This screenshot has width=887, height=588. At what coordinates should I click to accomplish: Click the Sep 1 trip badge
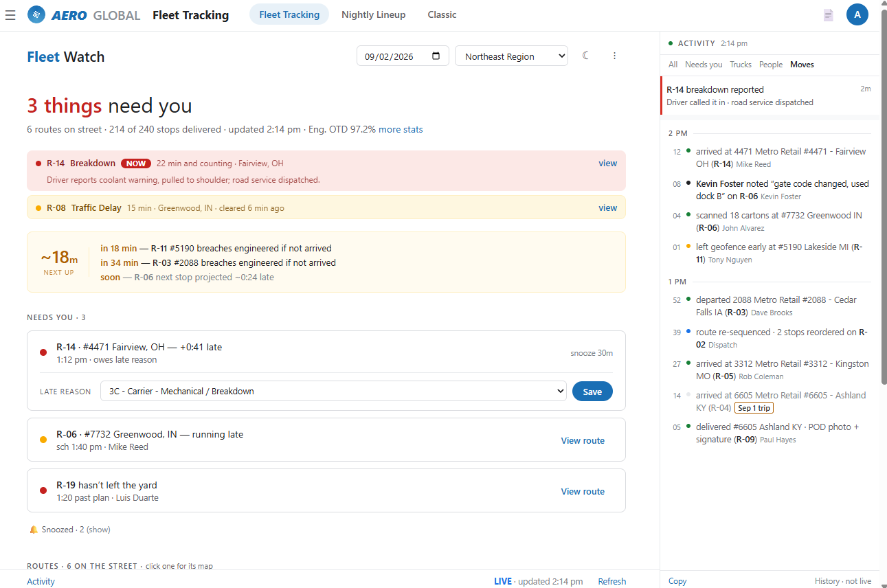pos(754,408)
